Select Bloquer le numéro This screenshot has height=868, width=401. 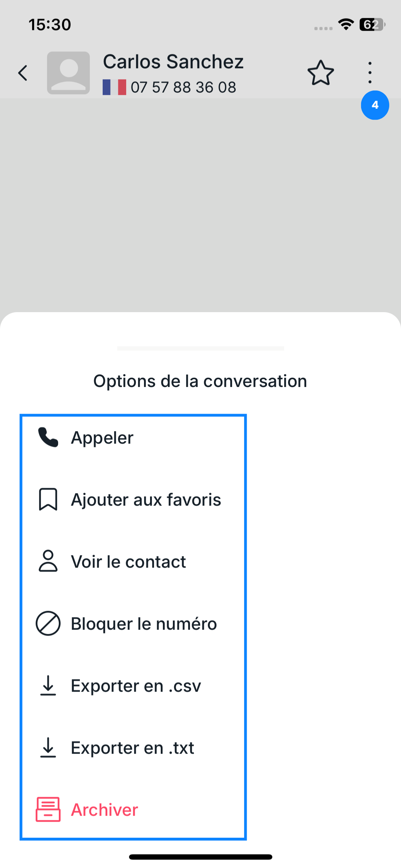pos(144,624)
